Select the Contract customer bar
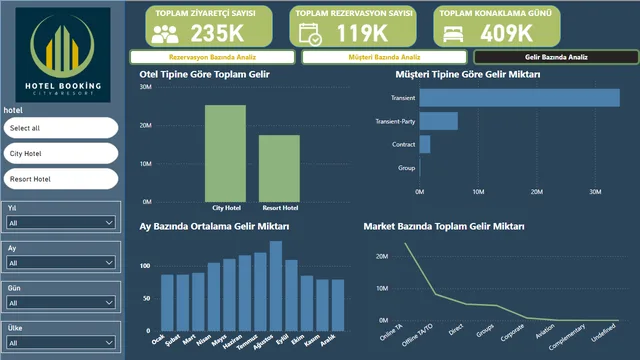This screenshot has width=640, height=360. pos(425,144)
